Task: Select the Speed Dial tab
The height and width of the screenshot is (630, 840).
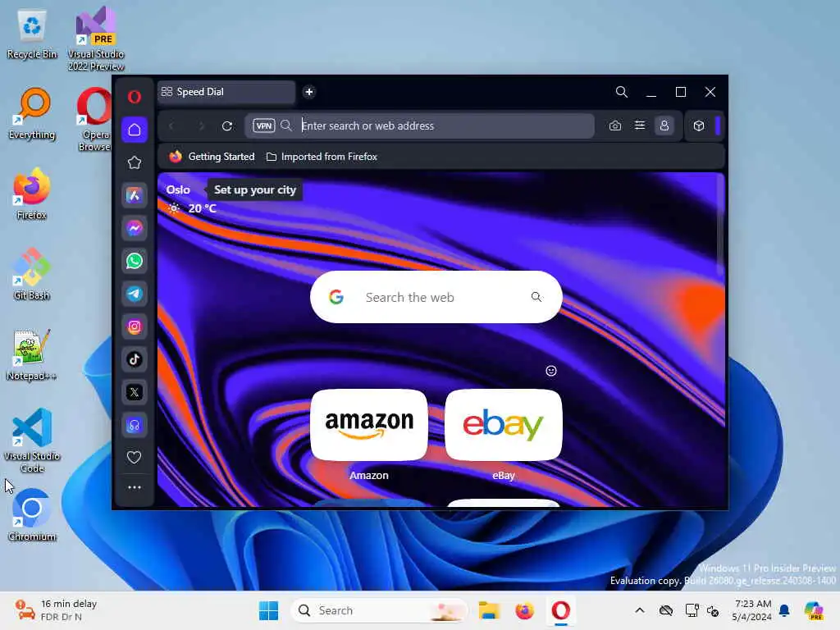Action: pos(226,92)
